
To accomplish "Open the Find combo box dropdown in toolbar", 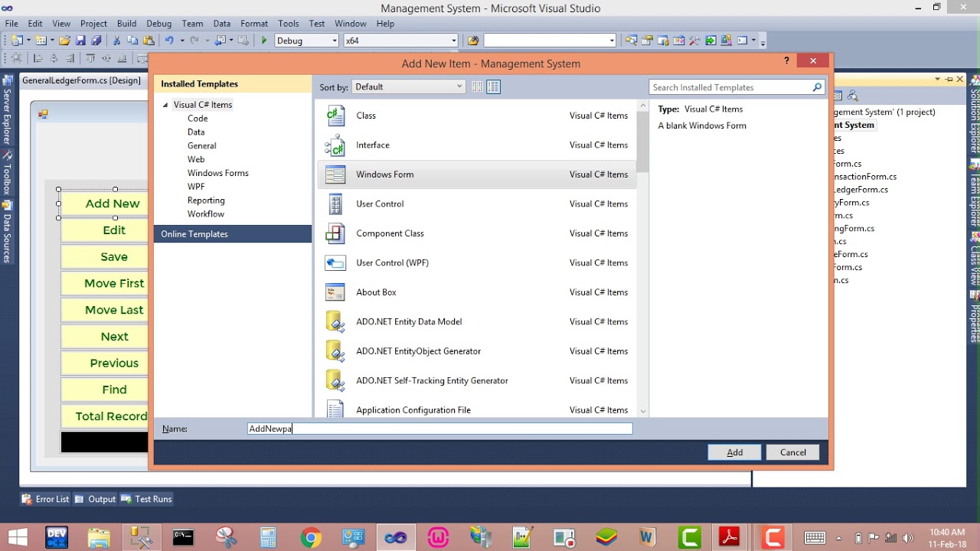I will (x=612, y=41).
